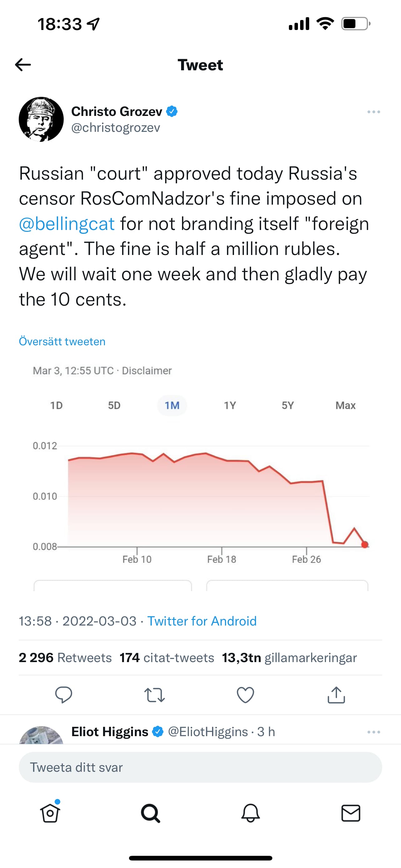Open three-dot menu on Grozev's tweet

(x=374, y=112)
